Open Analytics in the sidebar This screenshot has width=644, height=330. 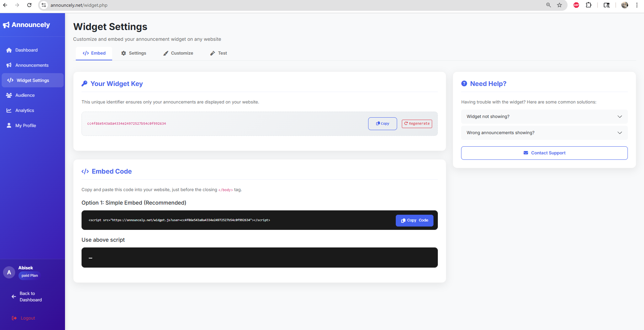33,111
